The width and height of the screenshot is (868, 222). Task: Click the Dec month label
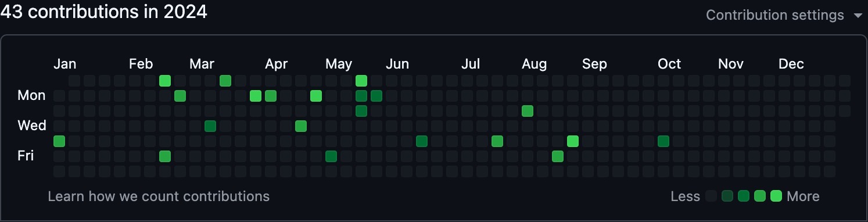point(791,64)
